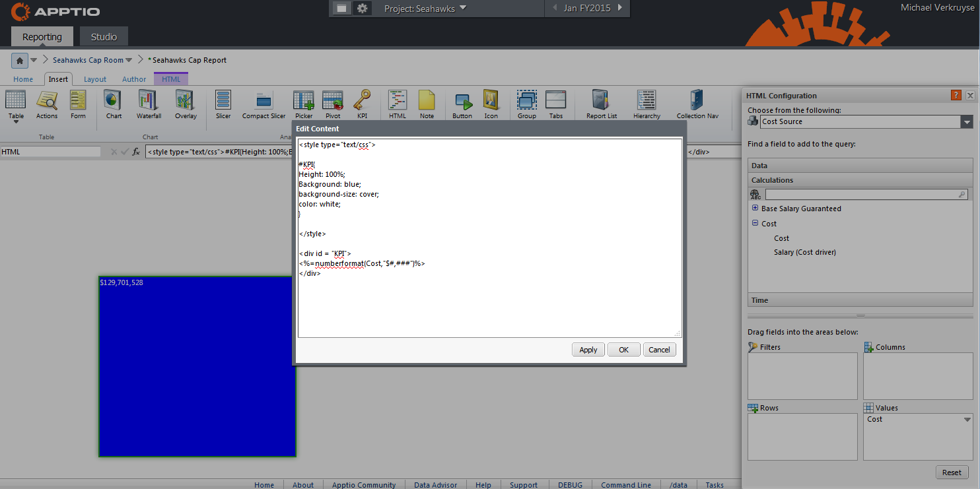The width and height of the screenshot is (980, 489).
Task: Reset the HTML Configuration query
Action: click(952, 472)
